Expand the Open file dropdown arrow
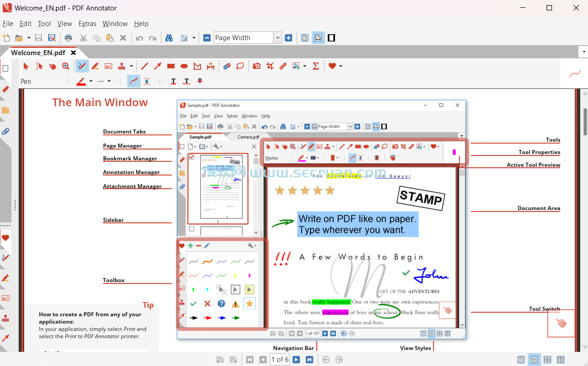This screenshot has height=366, width=588. [29, 38]
